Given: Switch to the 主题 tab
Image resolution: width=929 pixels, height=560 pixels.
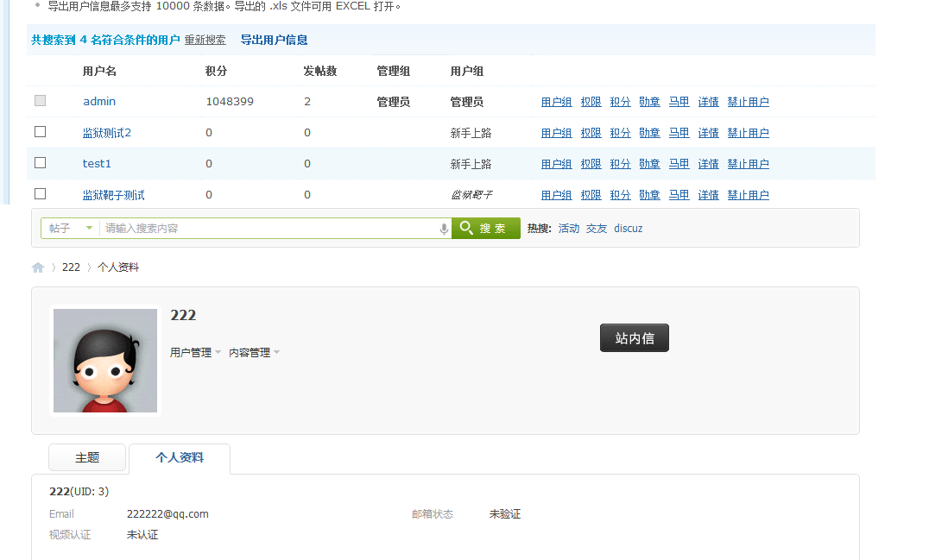Looking at the screenshot, I should tap(87, 457).
